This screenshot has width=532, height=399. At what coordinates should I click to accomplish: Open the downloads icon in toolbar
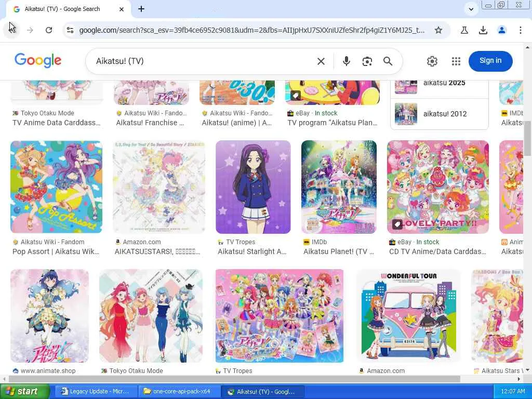[x=483, y=30]
